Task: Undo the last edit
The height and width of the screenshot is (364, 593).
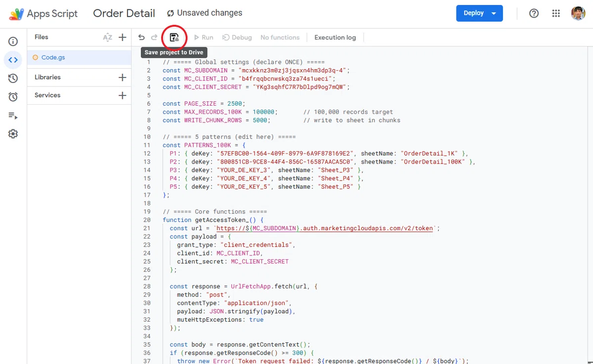Action: point(141,38)
